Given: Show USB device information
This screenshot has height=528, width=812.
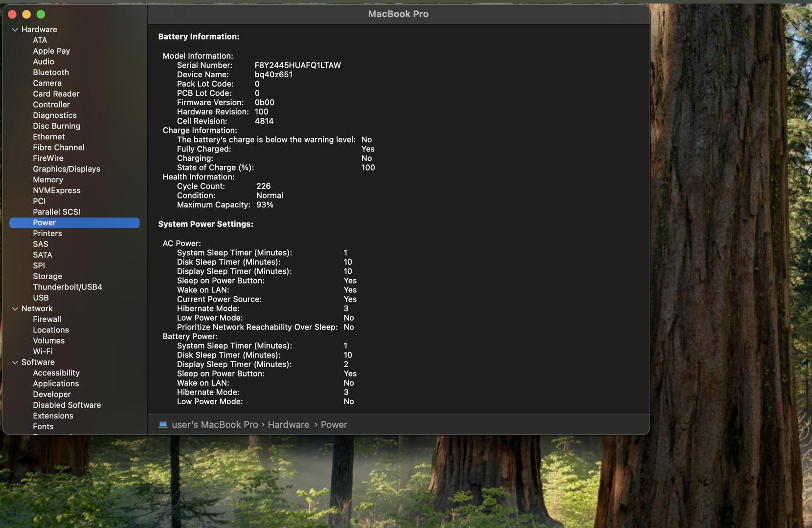Looking at the screenshot, I should click(41, 299).
